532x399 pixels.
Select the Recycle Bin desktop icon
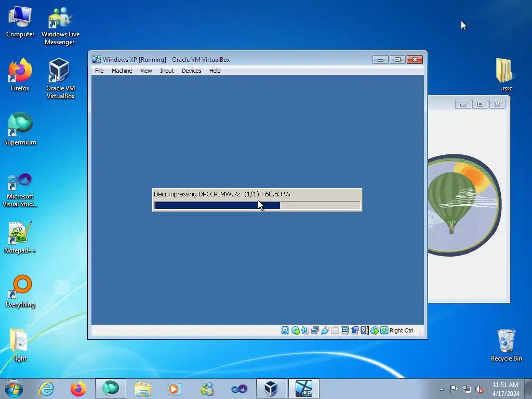click(x=506, y=345)
